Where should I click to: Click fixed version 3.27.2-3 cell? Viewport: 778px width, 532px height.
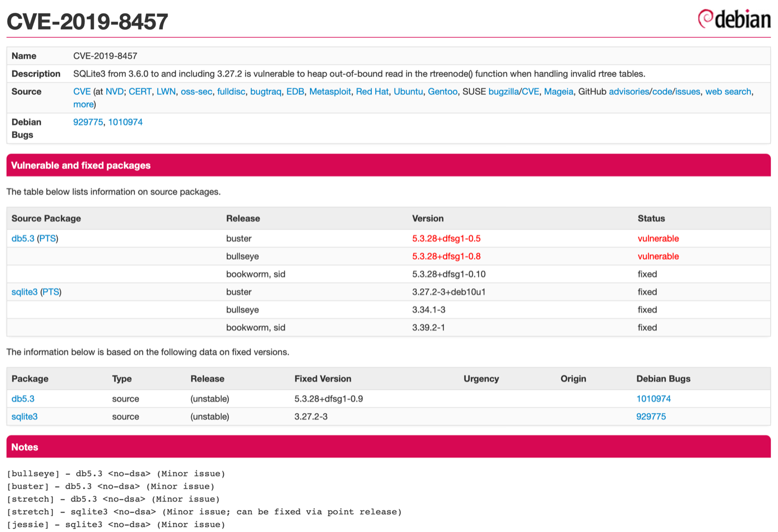point(311,416)
